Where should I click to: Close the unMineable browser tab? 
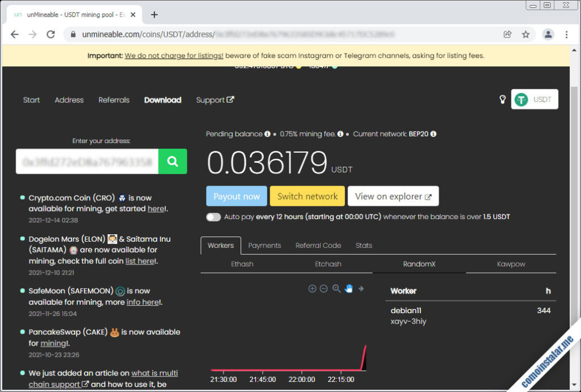[133, 15]
